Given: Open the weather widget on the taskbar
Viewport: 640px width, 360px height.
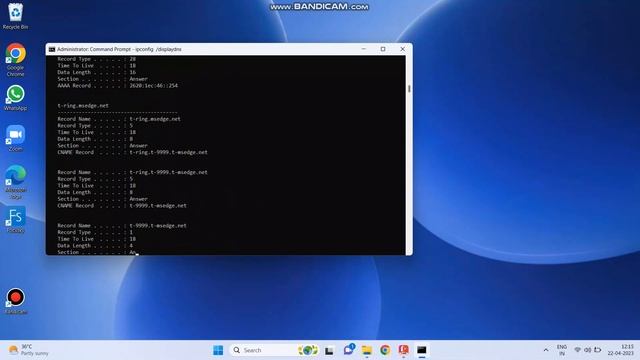Looking at the screenshot, I should [29, 350].
